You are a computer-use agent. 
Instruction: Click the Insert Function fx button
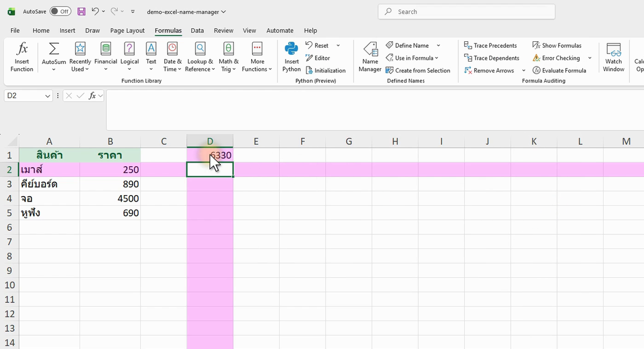tap(22, 58)
